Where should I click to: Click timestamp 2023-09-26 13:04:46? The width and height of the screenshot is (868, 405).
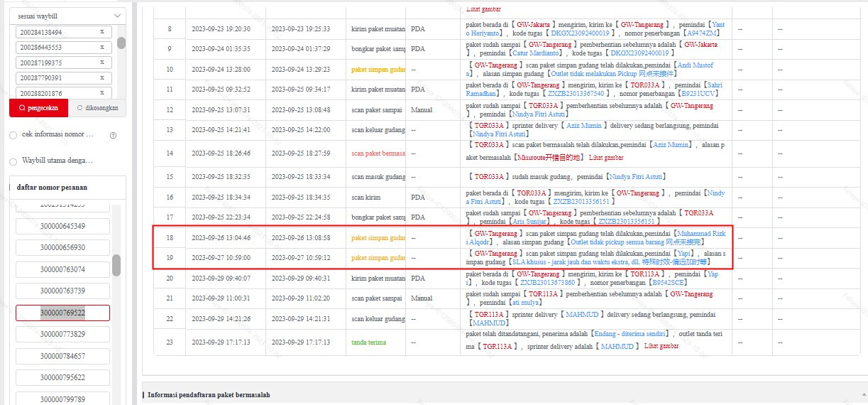tap(221, 238)
